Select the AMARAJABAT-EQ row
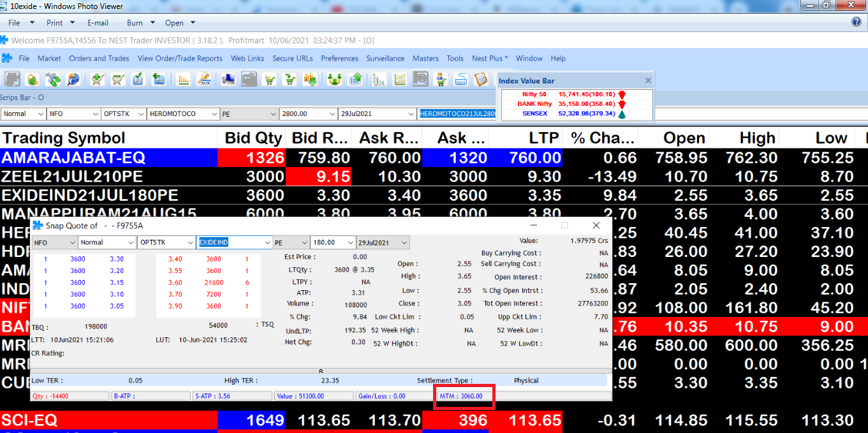This screenshot has height=433, width=868. pyautogui.click(x=434, y=158)
